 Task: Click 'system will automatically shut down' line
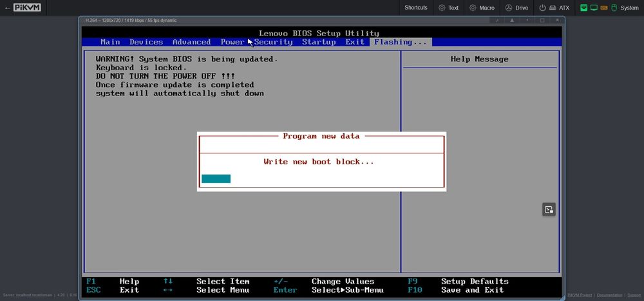click(x=180, y=93)
